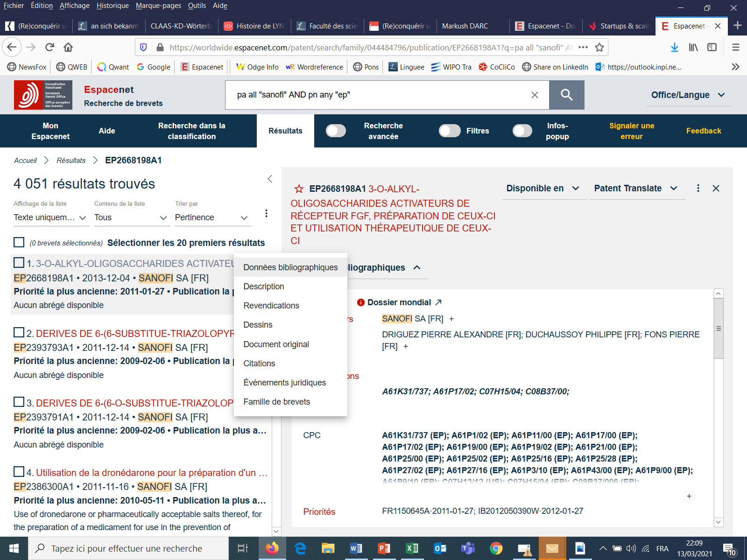This screenshot has height=560, width=747.
Task: Choose Famille de brevets menu entry
Action: point(276,402)
